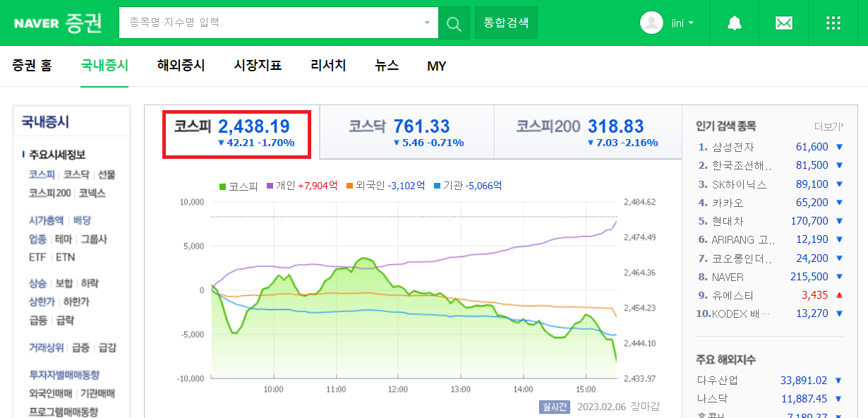Open 업종 sidebar link
Screen dimensions: 868x418
tap(37, 239)
